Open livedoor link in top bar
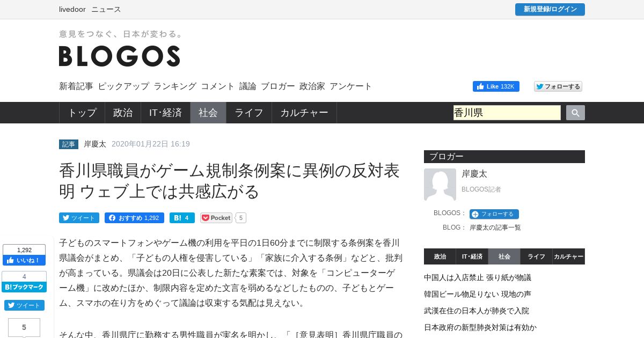 [x=71, y=9]
